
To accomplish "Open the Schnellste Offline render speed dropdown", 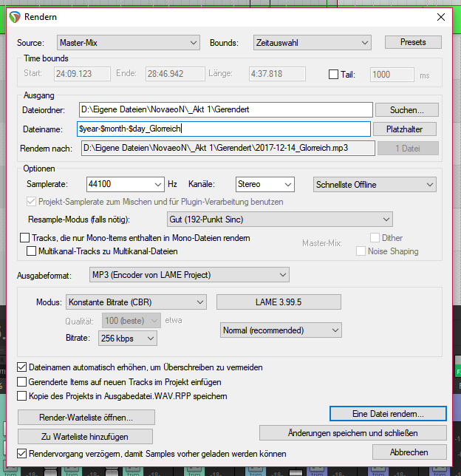I will 375,185.
